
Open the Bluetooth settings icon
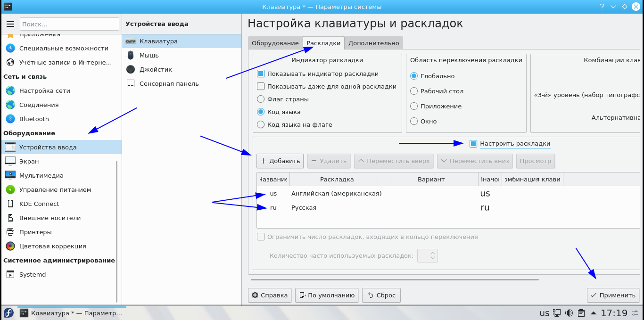[10, 119]
